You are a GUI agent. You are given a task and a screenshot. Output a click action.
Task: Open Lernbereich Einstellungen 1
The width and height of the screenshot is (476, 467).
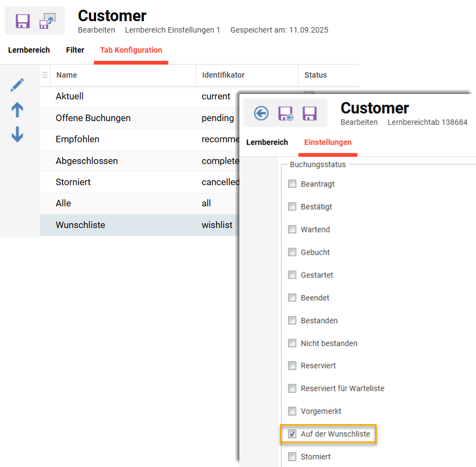173,30
